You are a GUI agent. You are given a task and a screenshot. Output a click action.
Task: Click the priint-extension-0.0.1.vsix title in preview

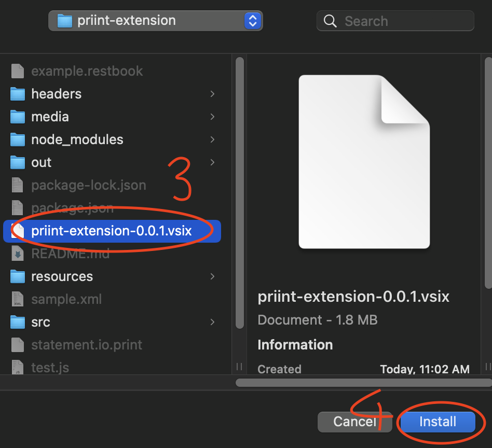[353, 296]
